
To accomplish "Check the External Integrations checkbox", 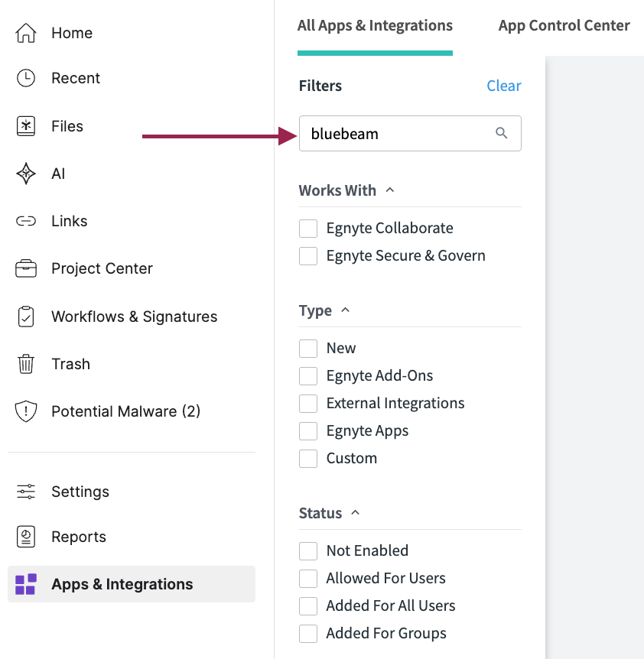I will pyautogui.click(x=308, y=404).
